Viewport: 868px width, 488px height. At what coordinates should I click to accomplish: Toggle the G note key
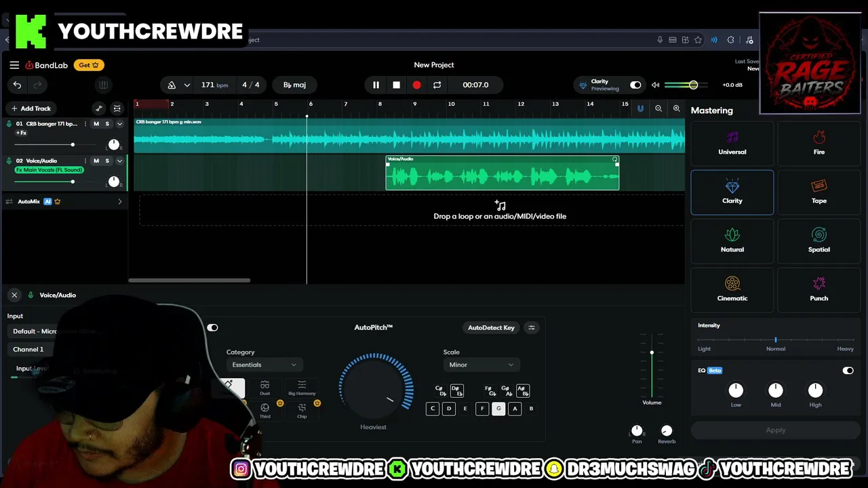coord(498,409)
